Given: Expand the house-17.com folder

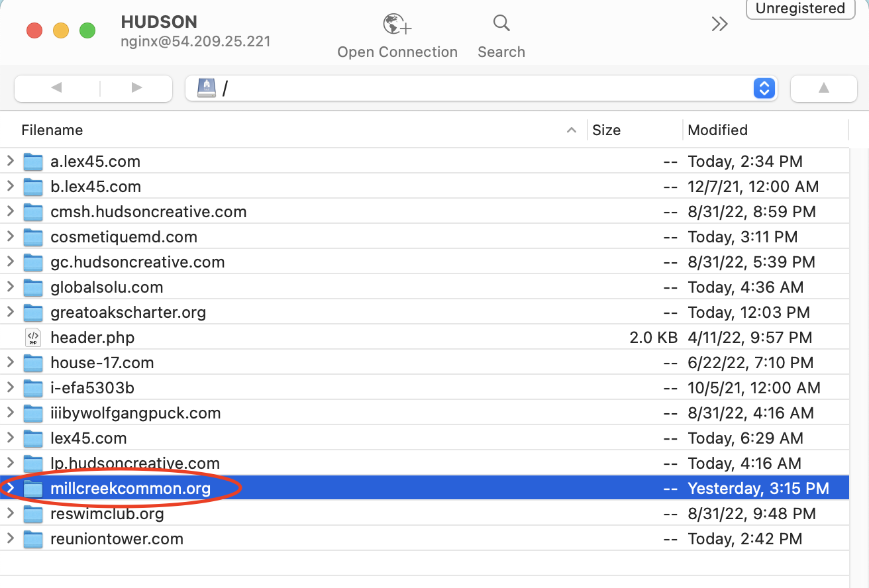Looking at the screenshot, I should [10, 362].
